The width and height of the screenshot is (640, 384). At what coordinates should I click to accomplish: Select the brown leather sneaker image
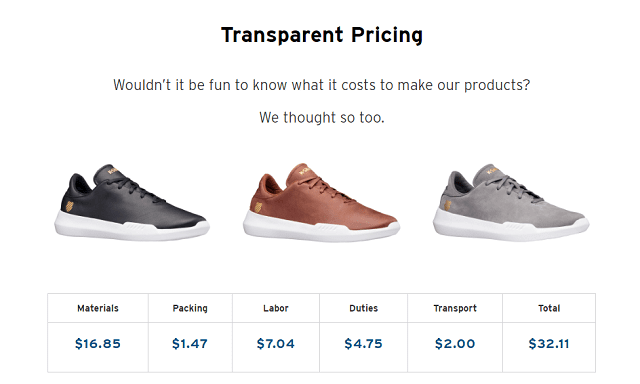pos(321,202)
